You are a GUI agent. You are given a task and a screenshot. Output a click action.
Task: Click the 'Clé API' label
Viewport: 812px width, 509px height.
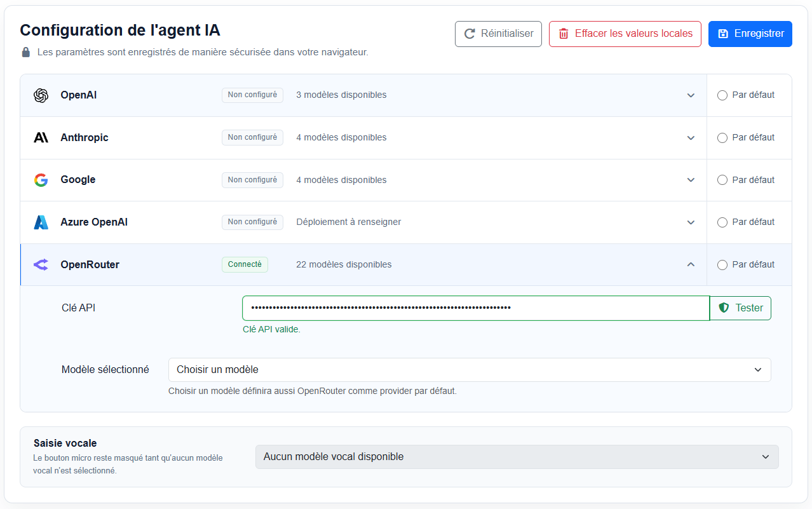click(x=78, y=308)
